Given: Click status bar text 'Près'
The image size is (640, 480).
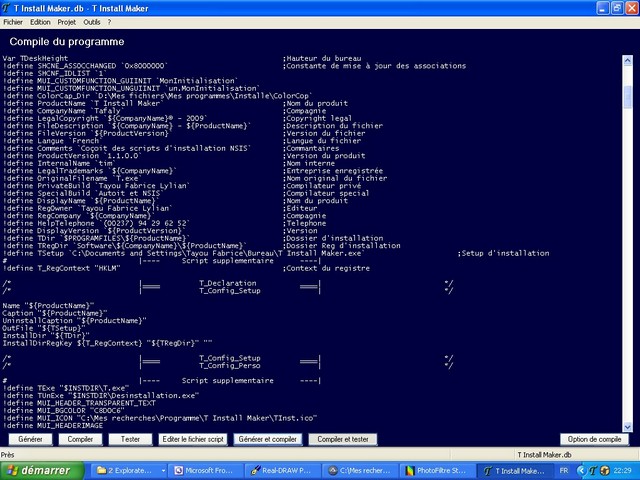Looking at the screenshot, I should (7, 455).
